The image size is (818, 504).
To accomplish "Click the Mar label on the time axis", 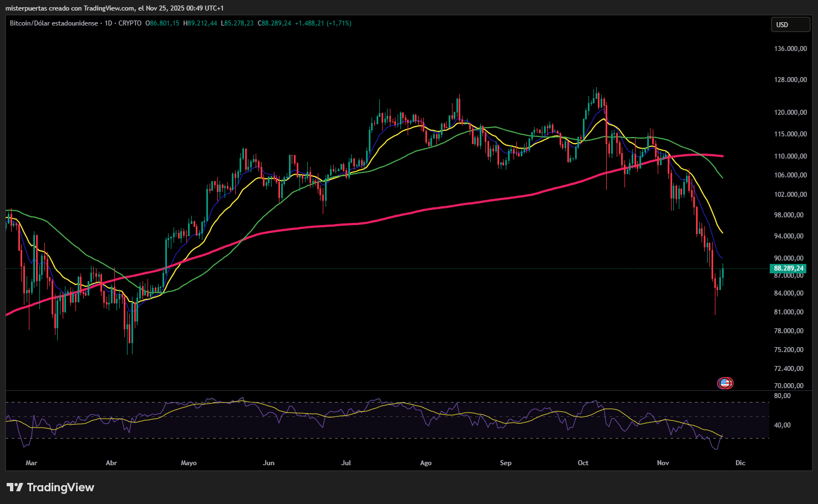I will click(32, 463).
